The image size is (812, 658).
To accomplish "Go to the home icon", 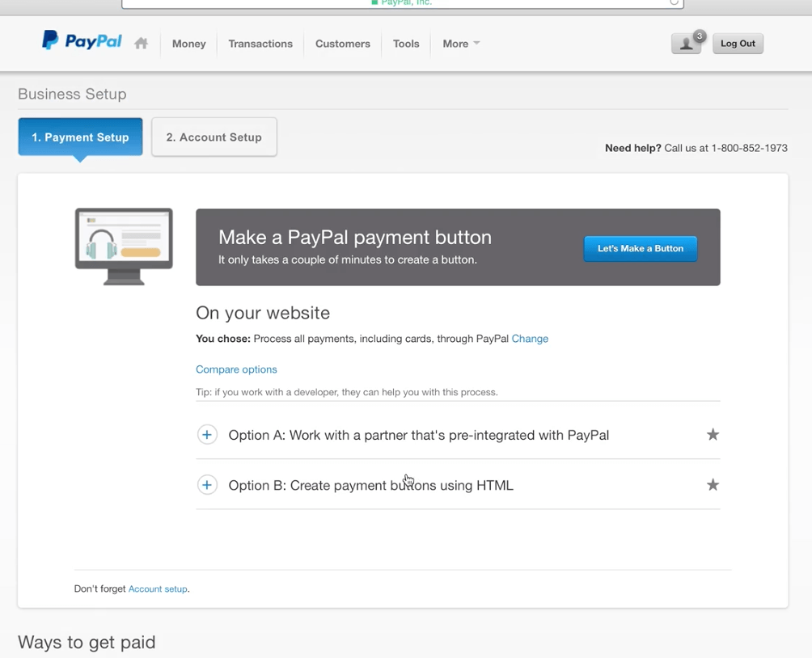I will (141, 43).
